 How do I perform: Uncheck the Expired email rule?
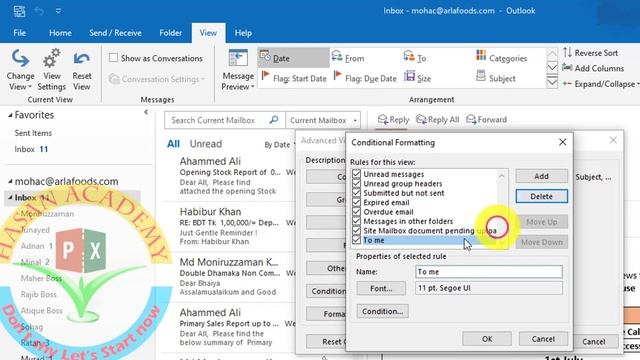coord(356,202)
